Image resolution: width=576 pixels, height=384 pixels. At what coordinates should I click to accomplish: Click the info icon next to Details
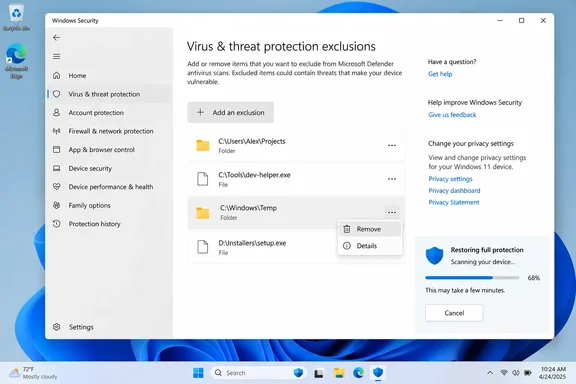pyautogui.click(x=347, y=245)
